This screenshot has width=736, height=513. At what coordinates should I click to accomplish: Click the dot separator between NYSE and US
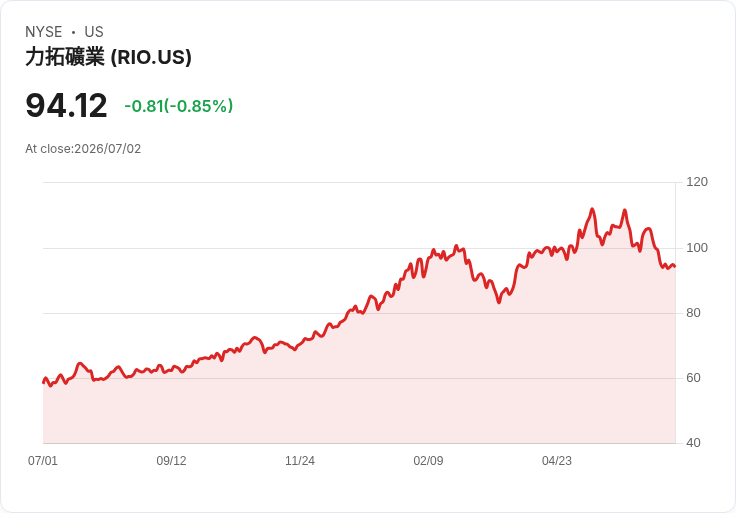73,32
